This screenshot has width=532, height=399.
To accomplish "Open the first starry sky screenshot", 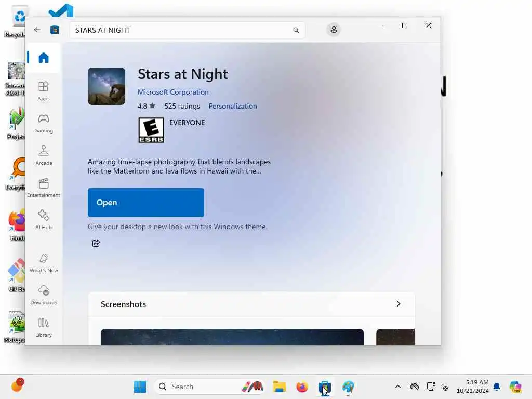I will pyautogui.click(x=232, y=337).
